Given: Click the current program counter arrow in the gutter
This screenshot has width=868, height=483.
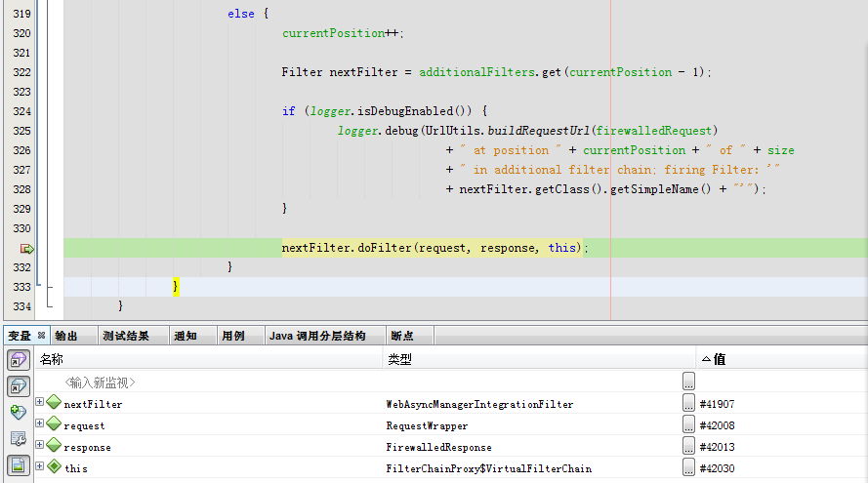Looking at the screenshot, I should [26, 249].
